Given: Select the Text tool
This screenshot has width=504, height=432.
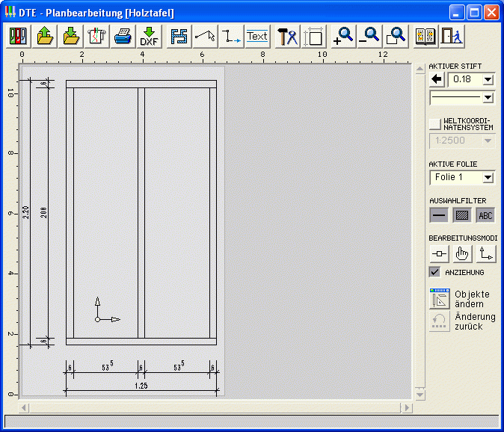Looking at the screenshot, I should [256, 36].
